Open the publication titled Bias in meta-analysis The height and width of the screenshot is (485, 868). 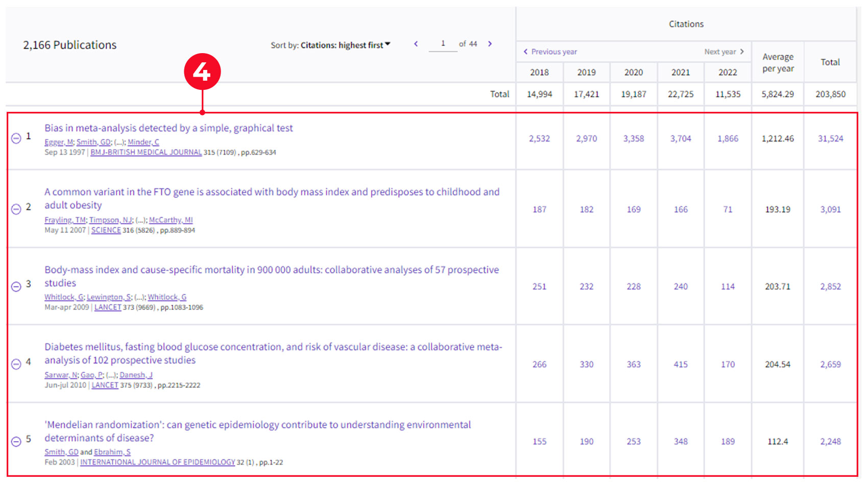click(x=168, y=128)
